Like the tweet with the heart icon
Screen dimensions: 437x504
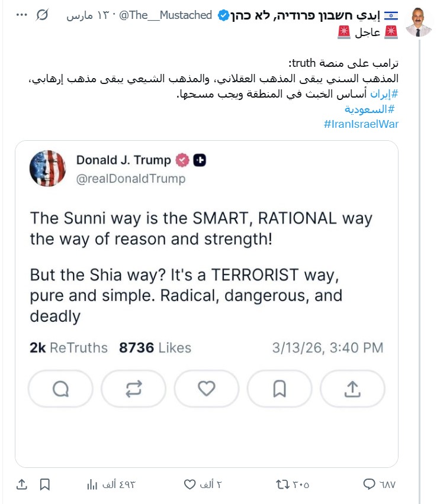tap(189, 484)
